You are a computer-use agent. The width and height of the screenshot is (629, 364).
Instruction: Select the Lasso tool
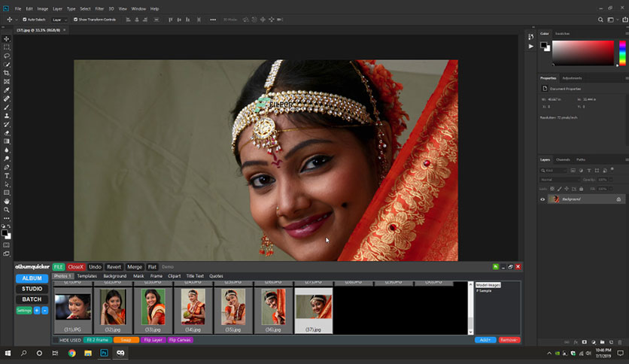point(7,56)
